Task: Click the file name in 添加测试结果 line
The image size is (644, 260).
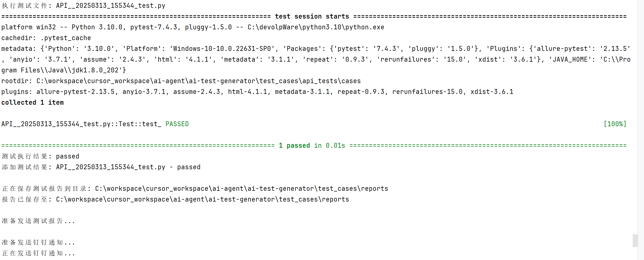Action: (x=110, y=167)
